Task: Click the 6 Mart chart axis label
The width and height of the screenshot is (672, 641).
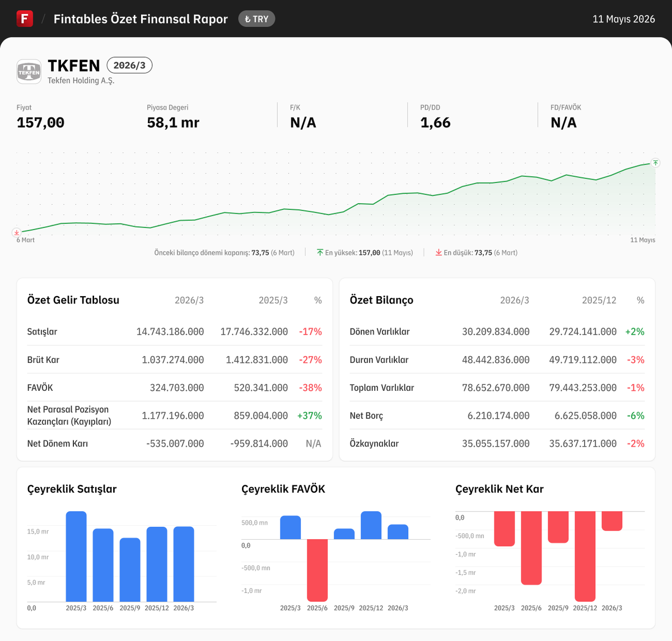Action: pyautogui.click(x=26, y=240)
